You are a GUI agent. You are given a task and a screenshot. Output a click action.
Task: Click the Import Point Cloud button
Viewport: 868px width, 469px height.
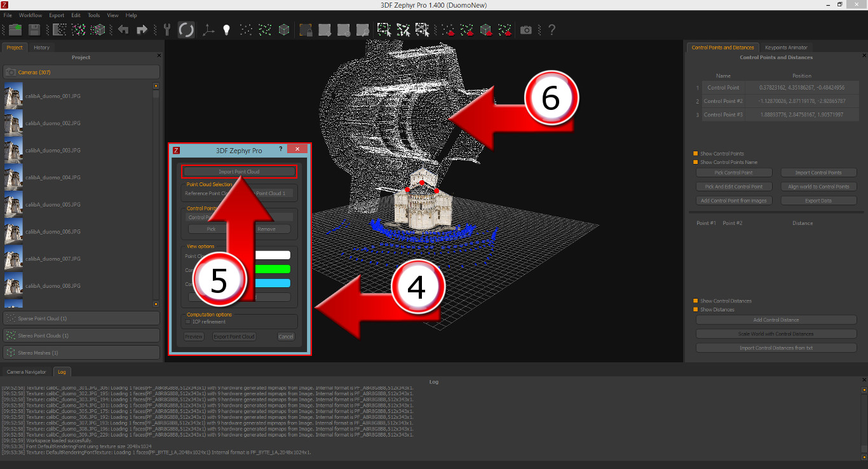[240, 171]
